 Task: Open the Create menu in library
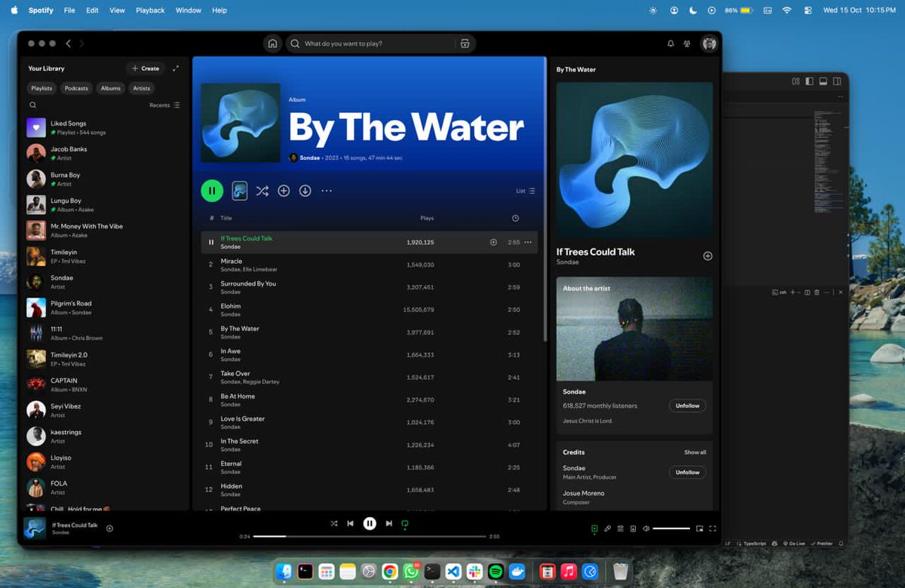tap(146, 69)
